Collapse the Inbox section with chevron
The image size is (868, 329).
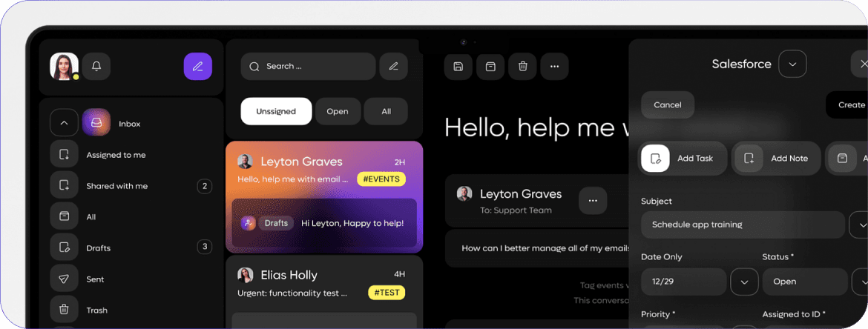[x=64, y=123]
